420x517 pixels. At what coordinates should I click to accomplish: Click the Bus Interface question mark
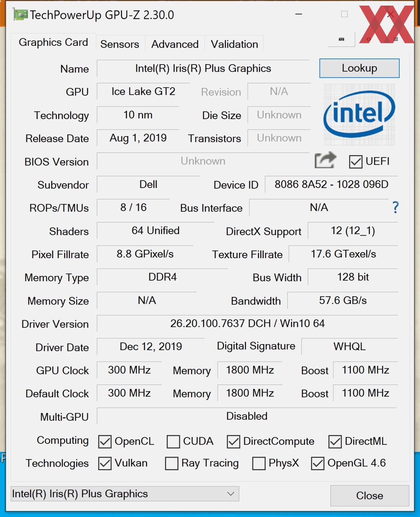(x=395, y=207)
